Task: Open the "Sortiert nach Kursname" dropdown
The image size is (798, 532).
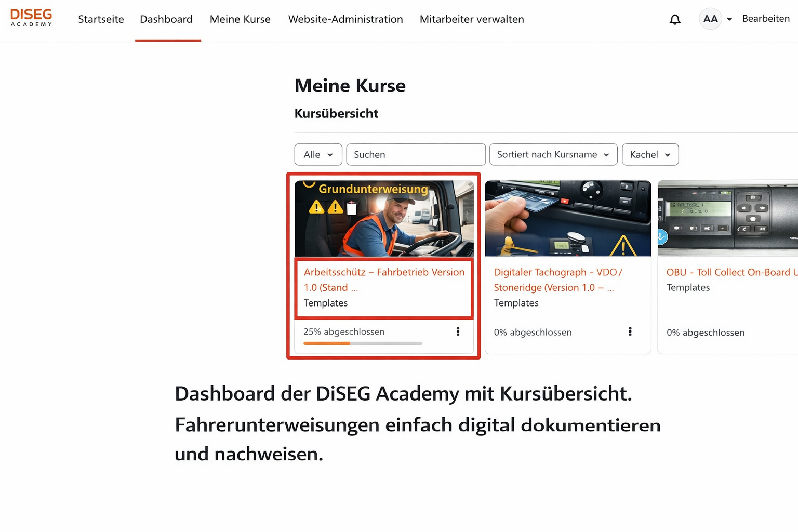Action: 553,154
